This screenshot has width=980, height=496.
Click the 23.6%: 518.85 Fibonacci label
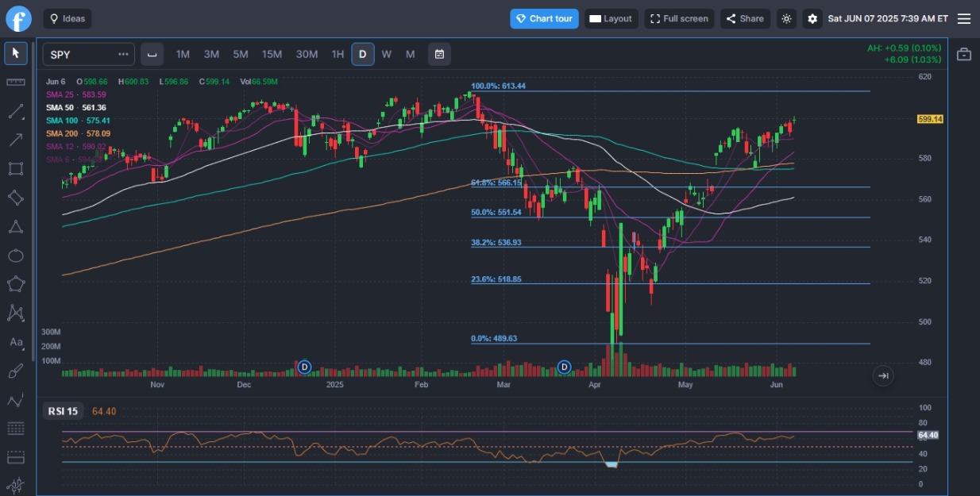click(496, 279)
